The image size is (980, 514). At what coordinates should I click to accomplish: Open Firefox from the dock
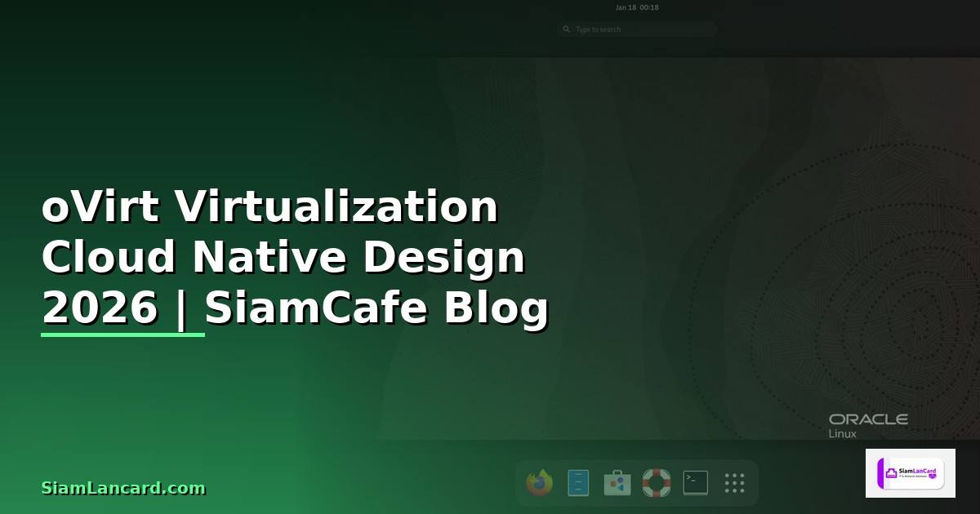point(539,483)
